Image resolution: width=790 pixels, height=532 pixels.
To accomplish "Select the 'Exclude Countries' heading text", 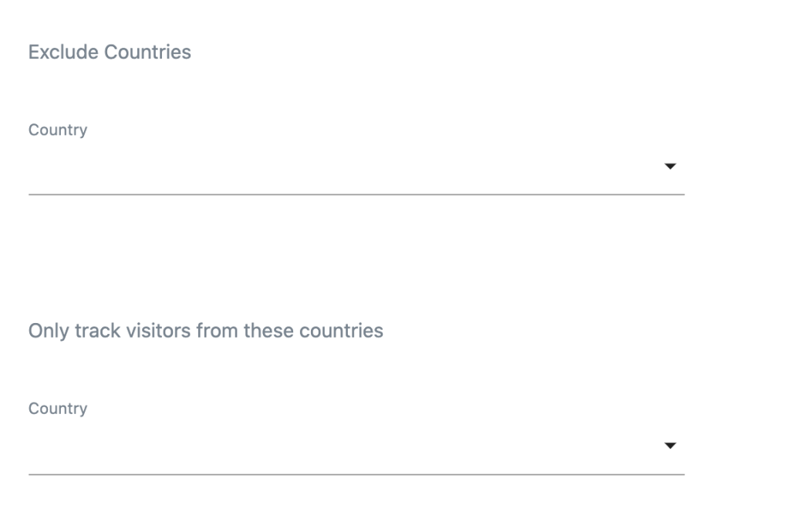I will click(x=110, y=52).
